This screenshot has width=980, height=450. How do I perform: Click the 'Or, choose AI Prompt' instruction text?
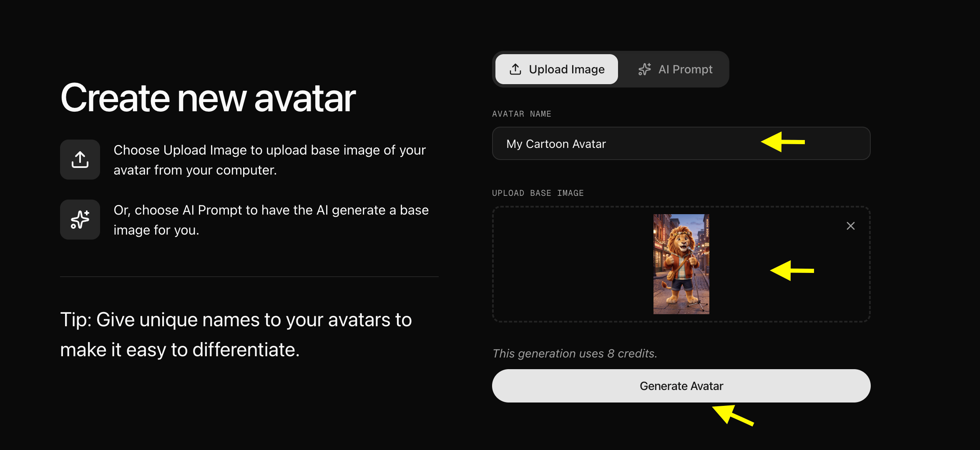coord(271,220)
